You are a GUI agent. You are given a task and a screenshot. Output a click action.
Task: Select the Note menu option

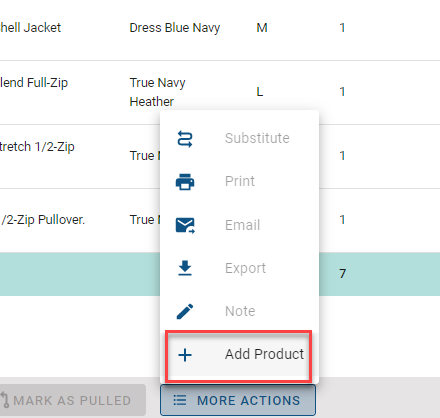click(239, 311)
